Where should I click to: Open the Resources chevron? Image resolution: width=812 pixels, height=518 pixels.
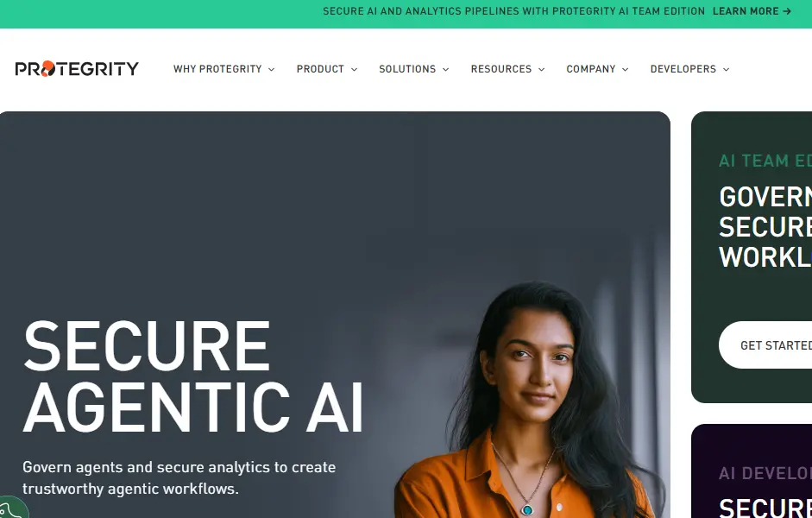pos(542,69)
